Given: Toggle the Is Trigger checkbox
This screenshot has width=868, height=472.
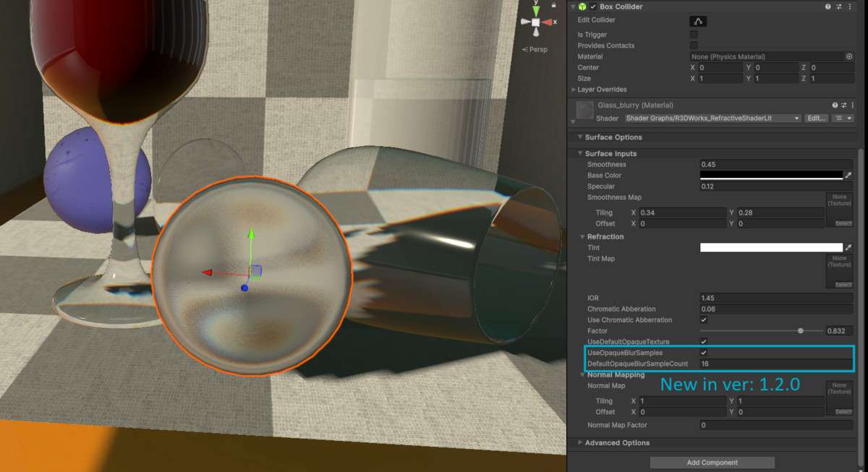Looking at the screenshot, I should point(694,35).
